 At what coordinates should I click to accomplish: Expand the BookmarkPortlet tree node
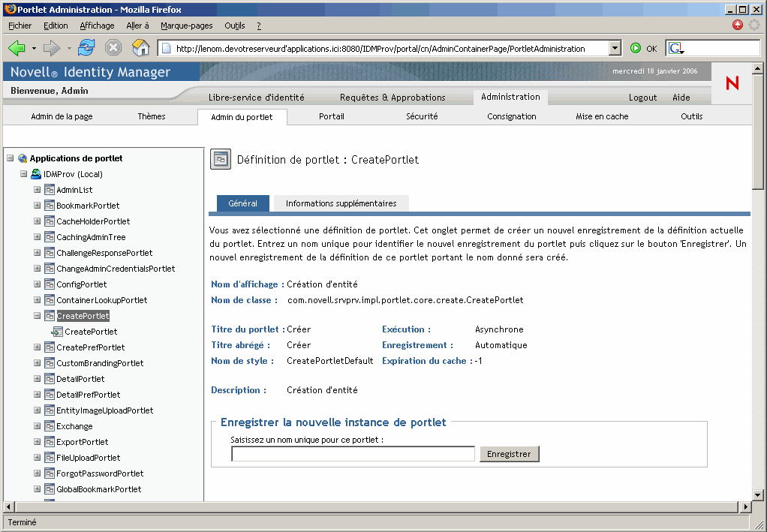tap(38, 206)
